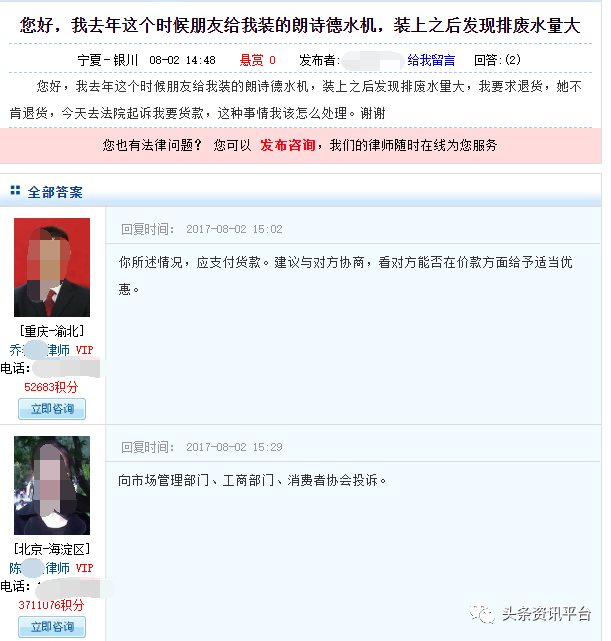Click the red VIP badge of 陈律师

85,568
